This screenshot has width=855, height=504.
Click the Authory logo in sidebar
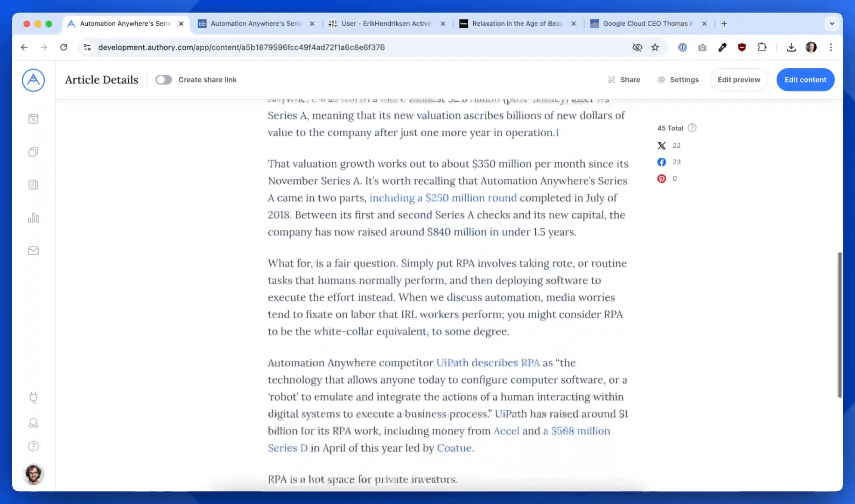(x=33, y=80)
